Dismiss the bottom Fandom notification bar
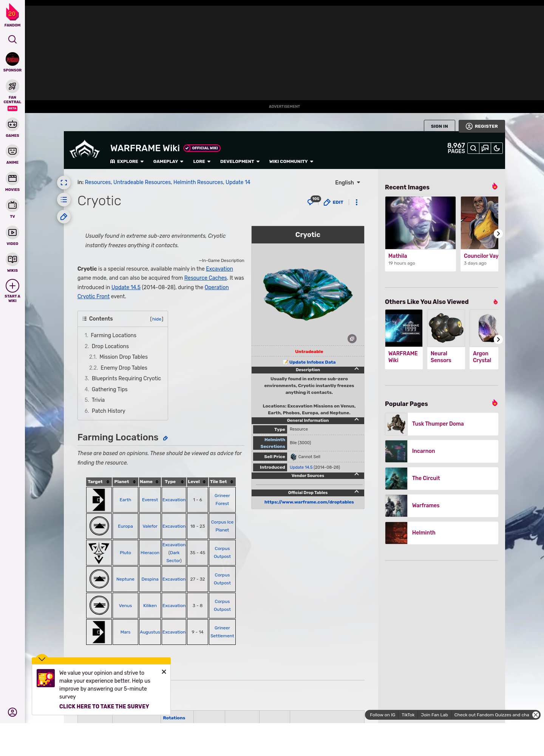This screenshot has height=756, width=544. (x=536, y=715)
